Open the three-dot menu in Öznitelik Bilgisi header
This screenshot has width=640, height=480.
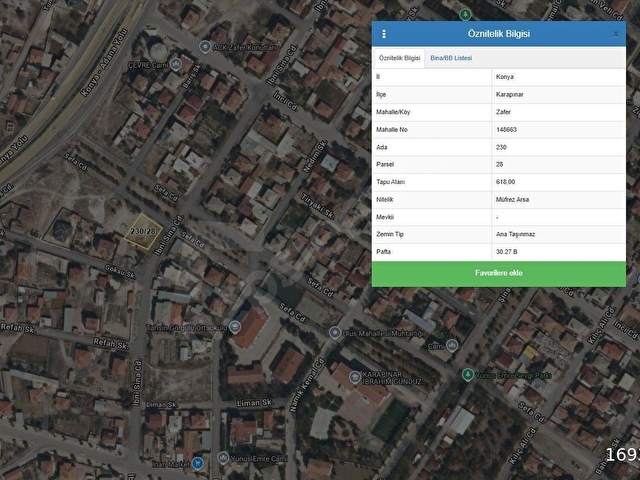pos(384,34)
